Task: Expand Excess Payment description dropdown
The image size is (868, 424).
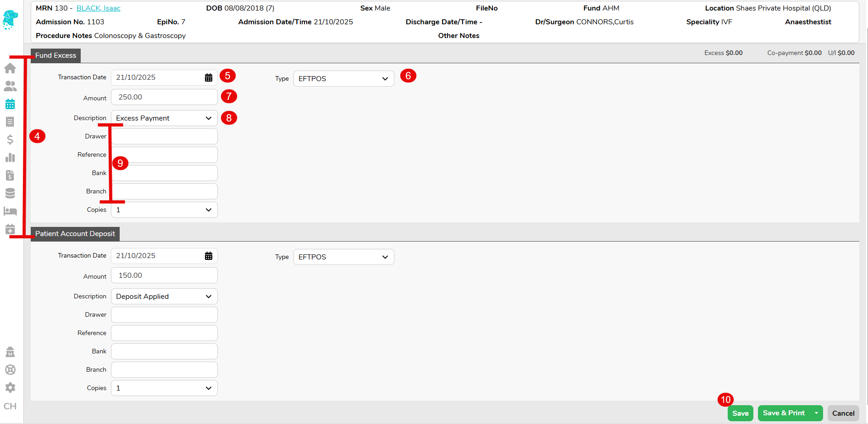Action: (x=164, y=118)
